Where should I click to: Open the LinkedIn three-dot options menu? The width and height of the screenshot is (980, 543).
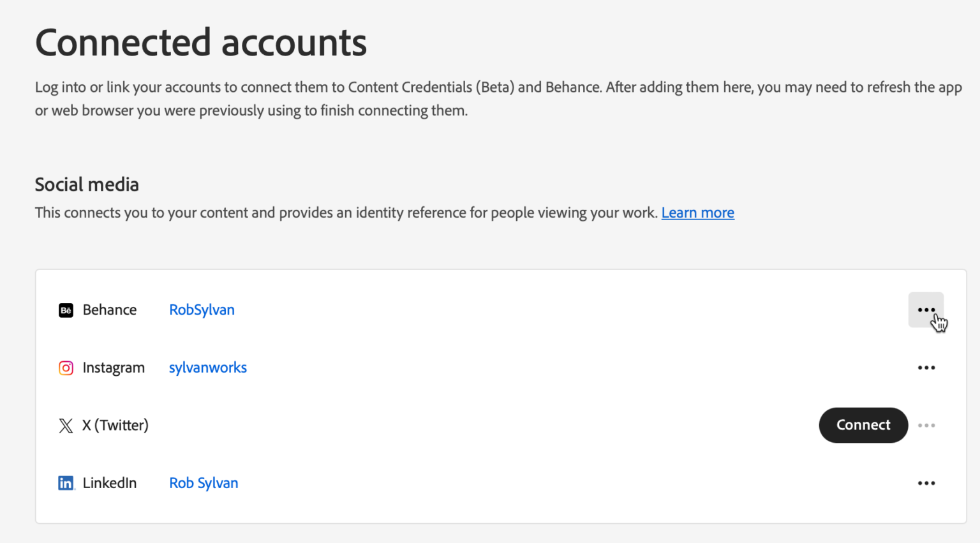[926, 484]
